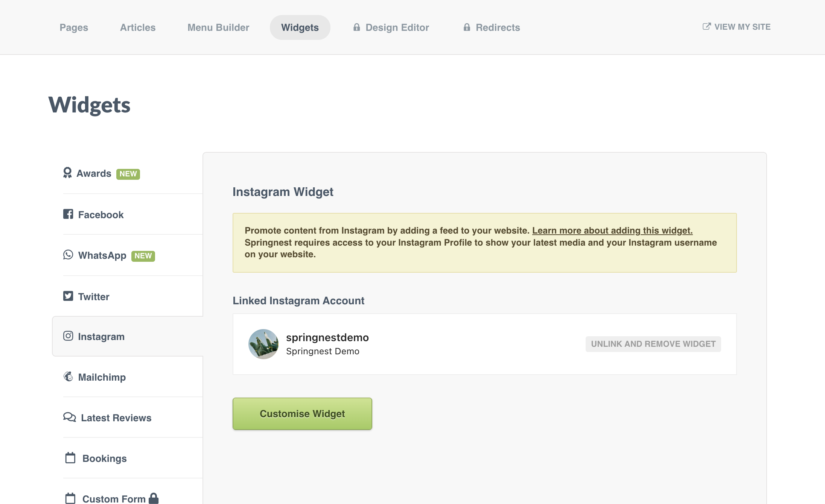Click the Redirects lock icon
The image size is (825, 504).
pos(467,27)
